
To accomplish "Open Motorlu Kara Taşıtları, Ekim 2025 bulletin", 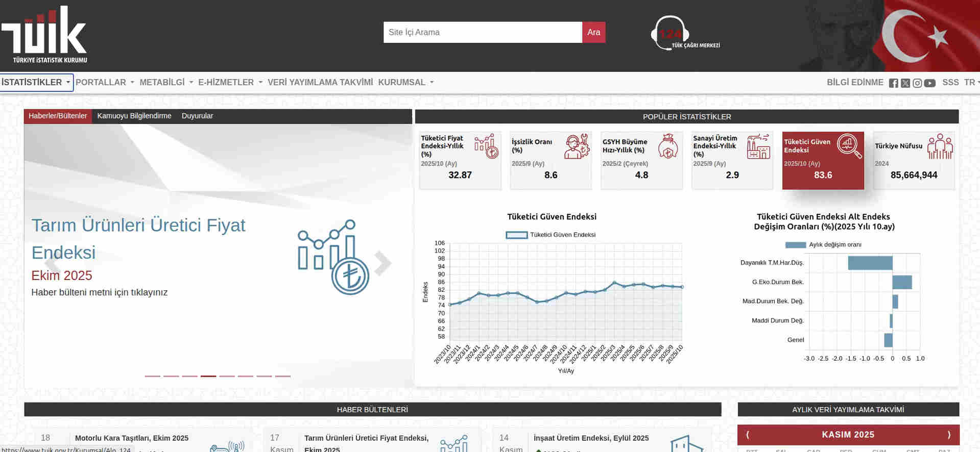I will pyautogui.click(x=132, y=438).
